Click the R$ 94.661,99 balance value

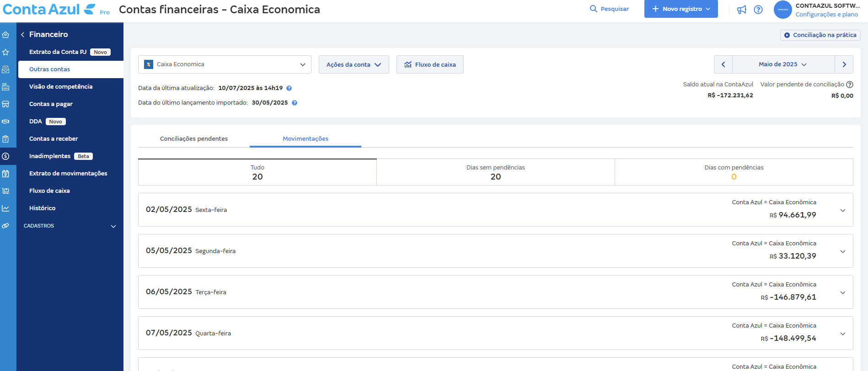pos(793,215)
